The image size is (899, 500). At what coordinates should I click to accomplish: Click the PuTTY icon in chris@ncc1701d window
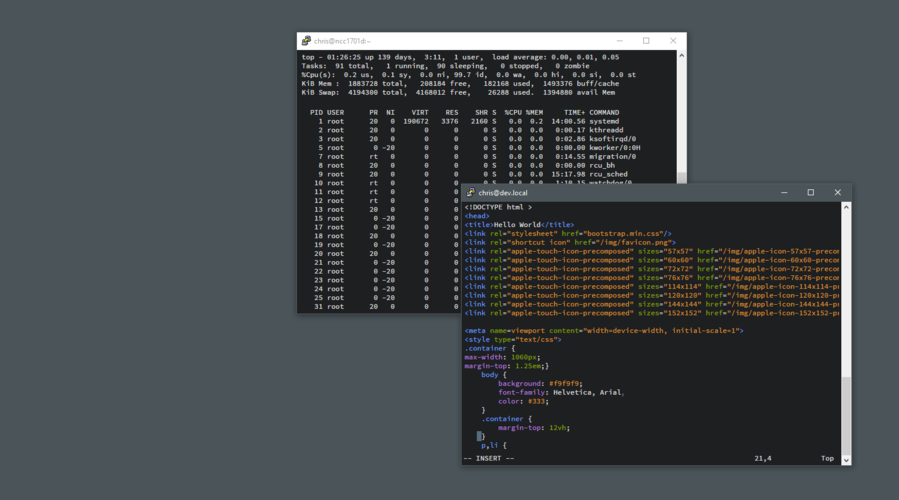[306, 41]
